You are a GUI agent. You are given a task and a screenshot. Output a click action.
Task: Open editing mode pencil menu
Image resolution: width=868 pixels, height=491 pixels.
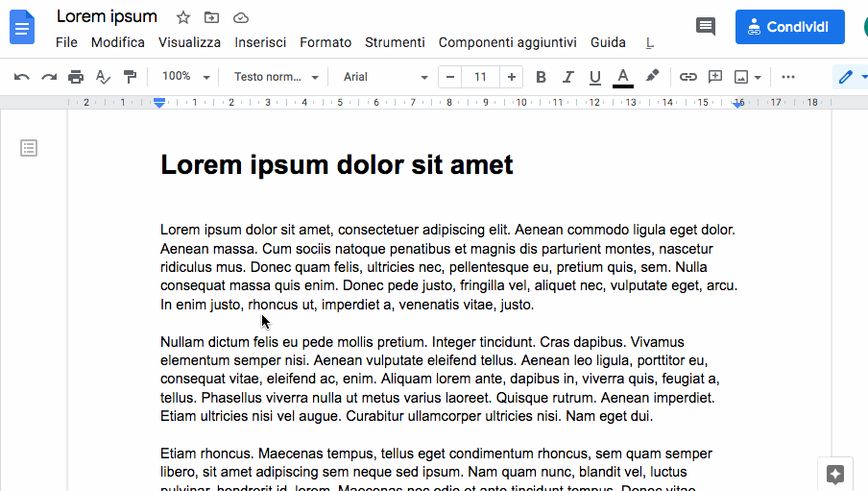(x=846, y=77)
